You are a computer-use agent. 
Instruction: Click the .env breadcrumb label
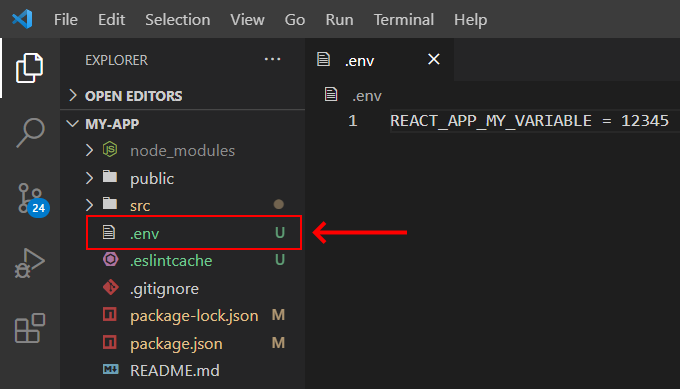367,96
